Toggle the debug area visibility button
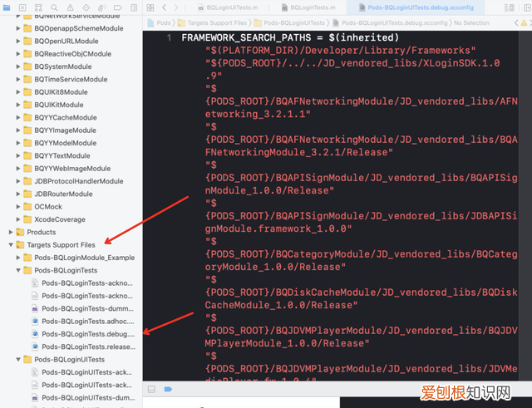 [x=151, y=388]
